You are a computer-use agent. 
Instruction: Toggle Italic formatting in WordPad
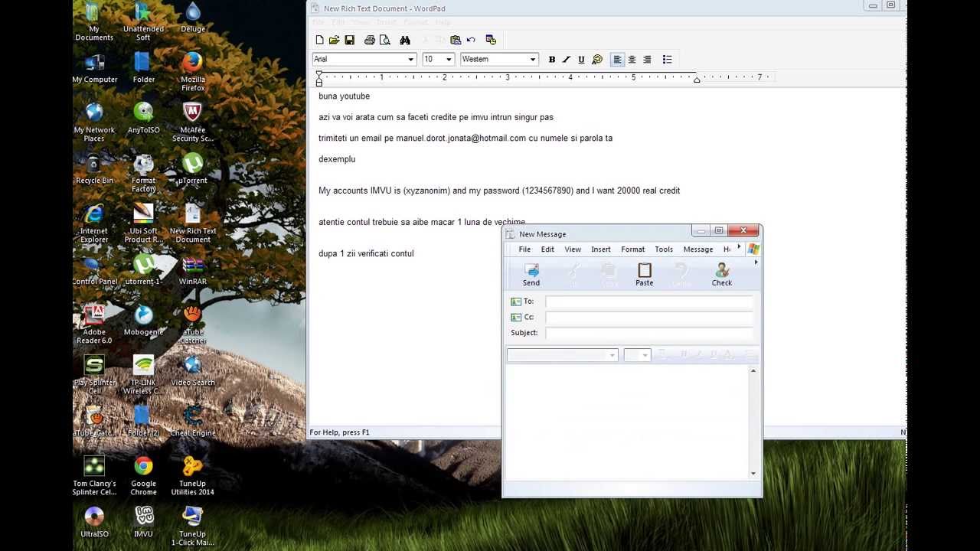[567, 60]
